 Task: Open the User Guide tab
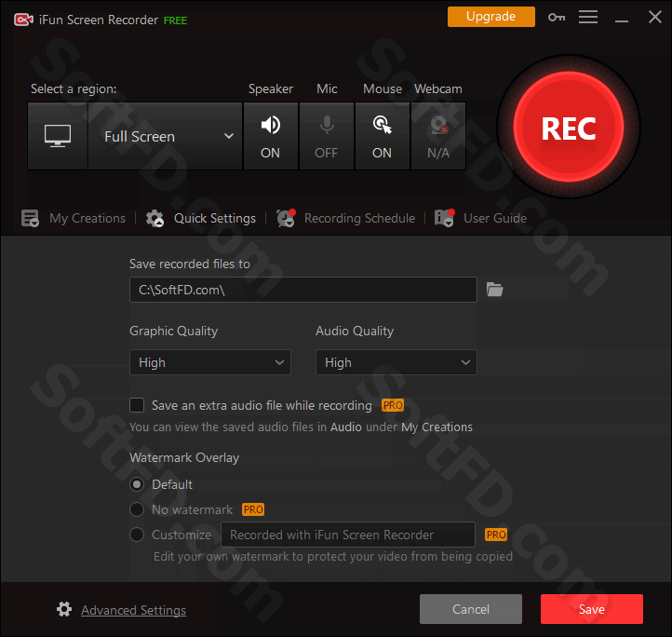495,218
